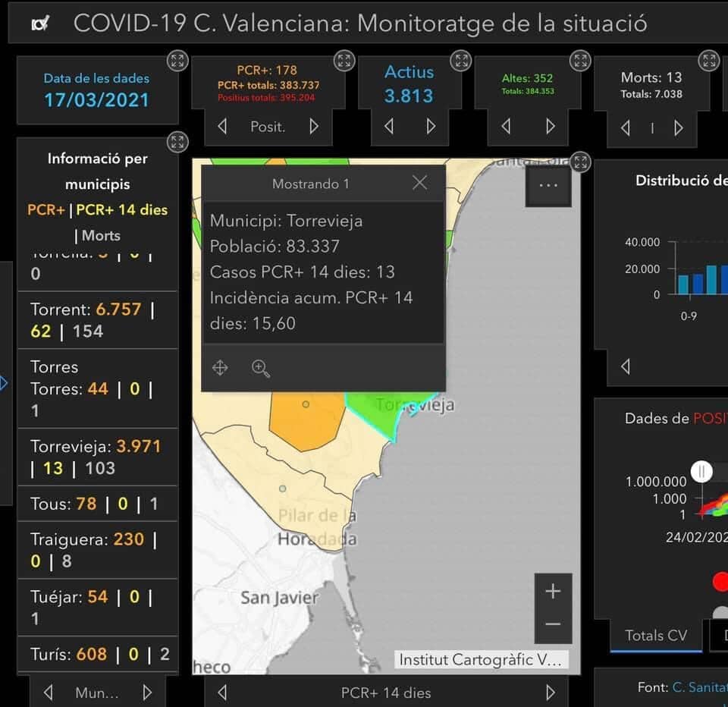Expand the municipality information list panel

177,142
